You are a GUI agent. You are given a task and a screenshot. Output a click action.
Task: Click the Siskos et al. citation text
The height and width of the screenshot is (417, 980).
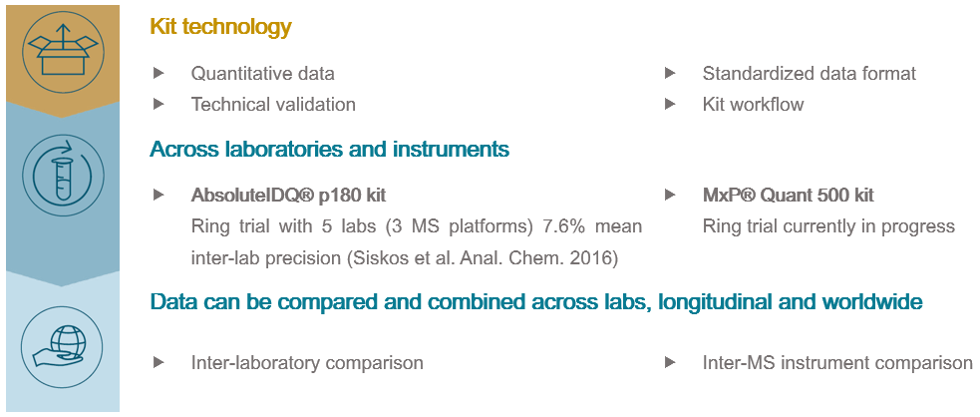[484, 259]
